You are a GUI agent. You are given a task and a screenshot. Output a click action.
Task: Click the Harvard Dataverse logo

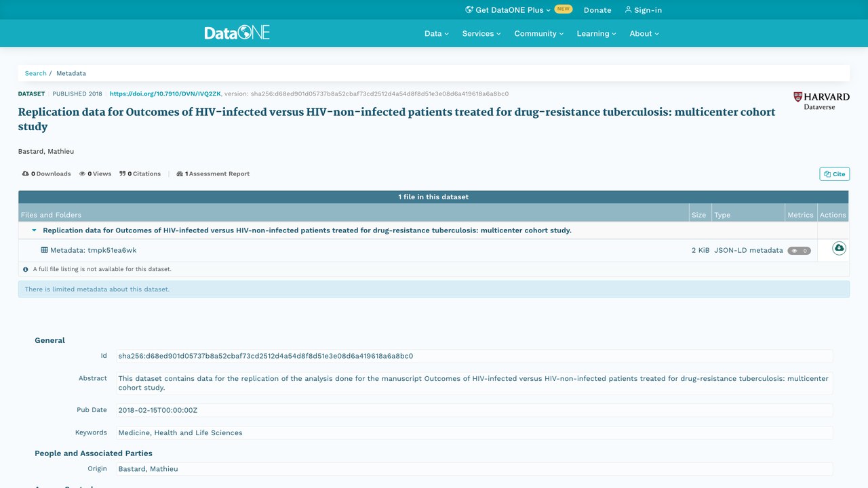[821, 101]
